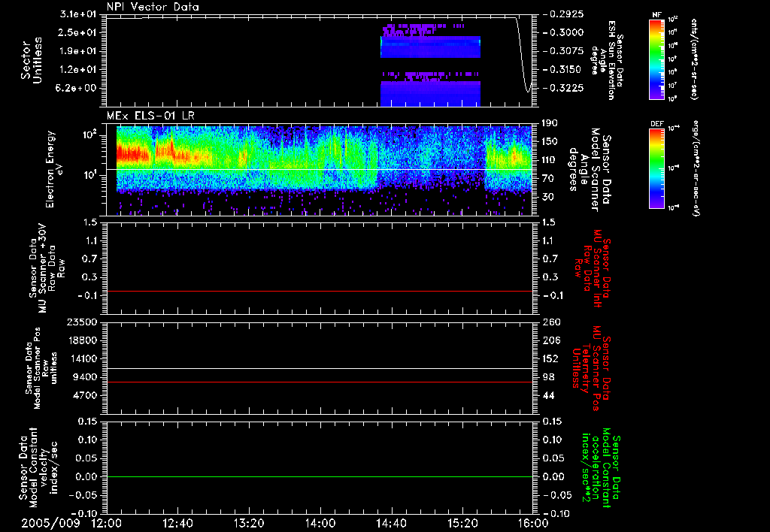Click the '190' scanner angle tick value

click(x=550, y=123)
